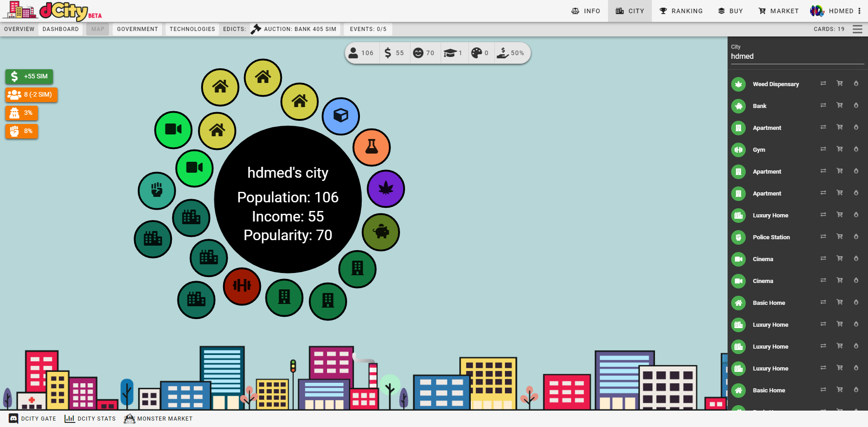
Task: Click the HDMED account avatar
Action: tap(816, 11)
